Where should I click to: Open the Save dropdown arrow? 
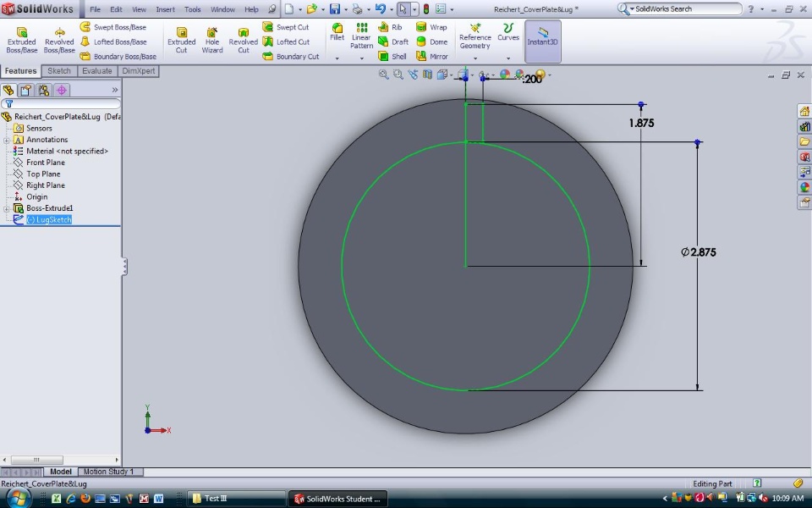tap(345, 9)
